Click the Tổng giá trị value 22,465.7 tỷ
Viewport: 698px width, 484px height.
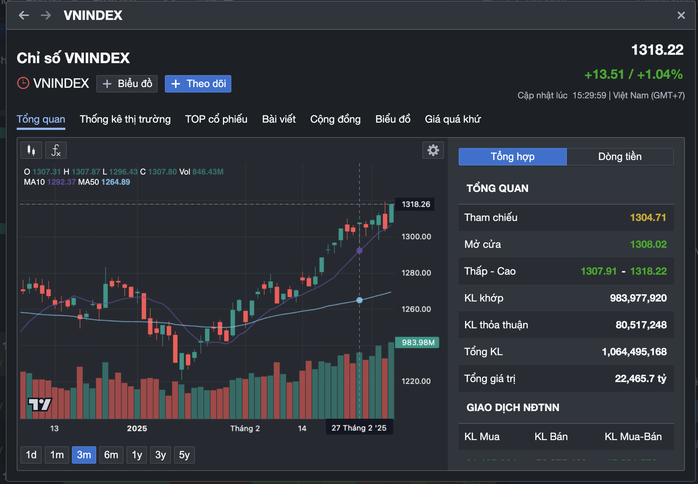point(641,379)
